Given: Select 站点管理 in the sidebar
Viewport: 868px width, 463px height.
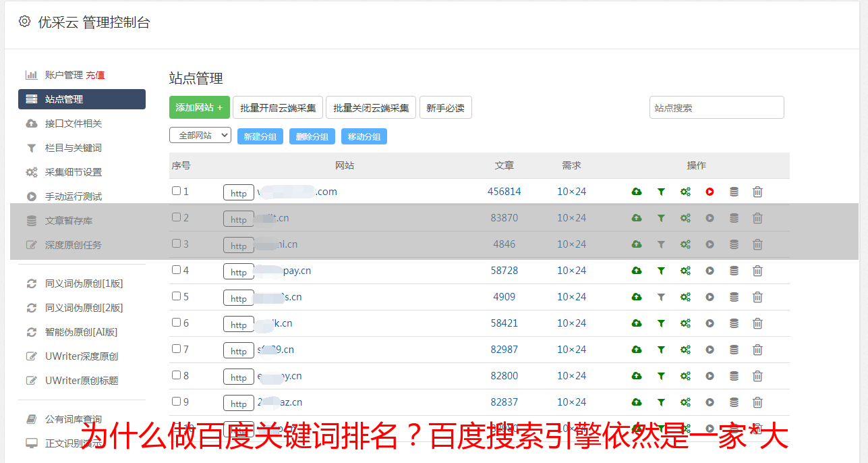Looking at the screenshot, I should click(x=82, y=99).
